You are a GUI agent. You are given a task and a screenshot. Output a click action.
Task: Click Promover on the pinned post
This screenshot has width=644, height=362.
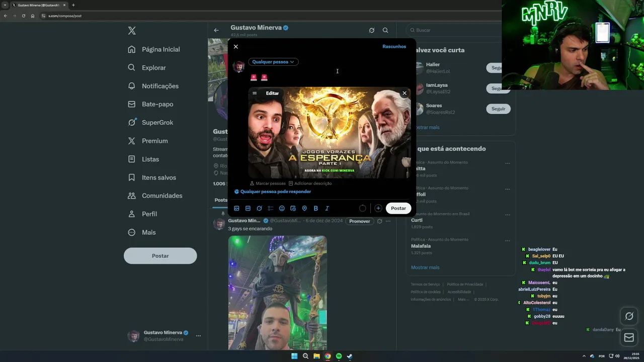coord(360,221)
